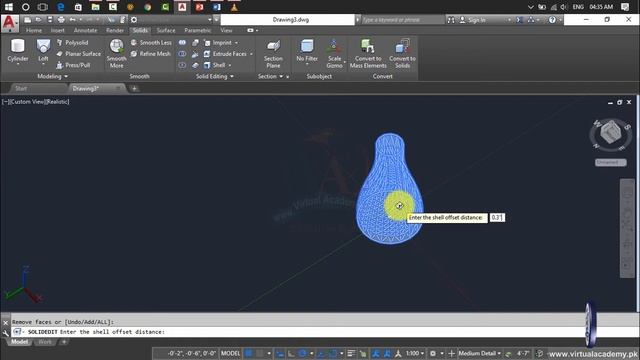640x360 pixels.
Task: Choose the Polysolid tool
Action: tap(72, 42)
